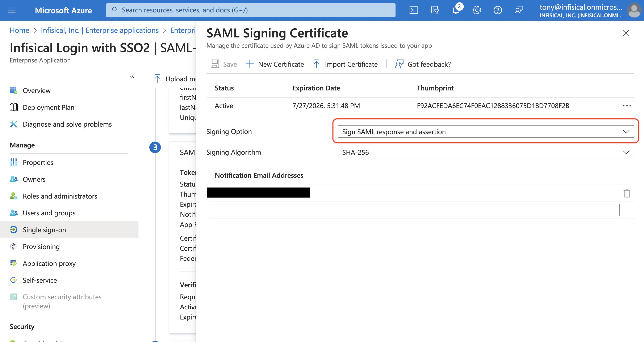
Task: Open Cloud Shell from the top bar
Action: (414, 10)
